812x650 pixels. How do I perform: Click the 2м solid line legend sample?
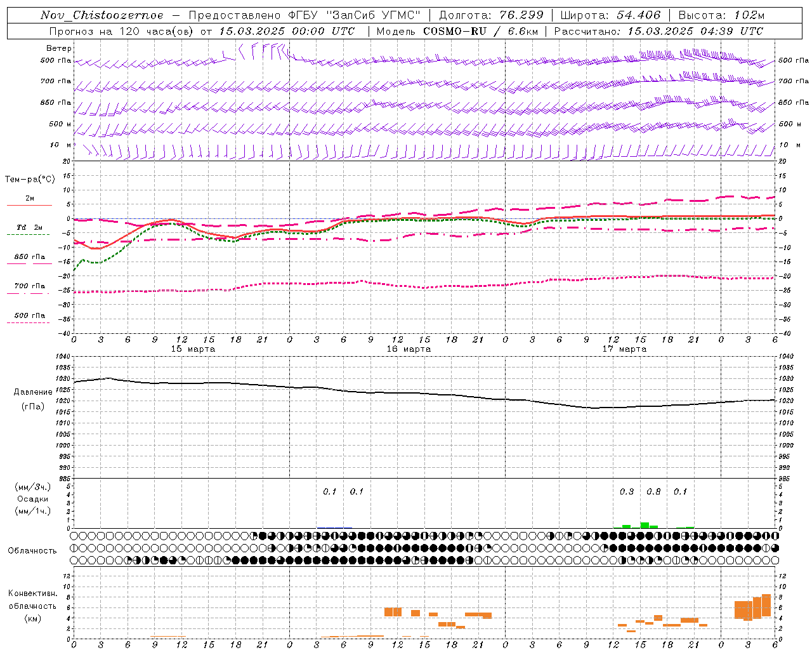click(x=29, y=205)
